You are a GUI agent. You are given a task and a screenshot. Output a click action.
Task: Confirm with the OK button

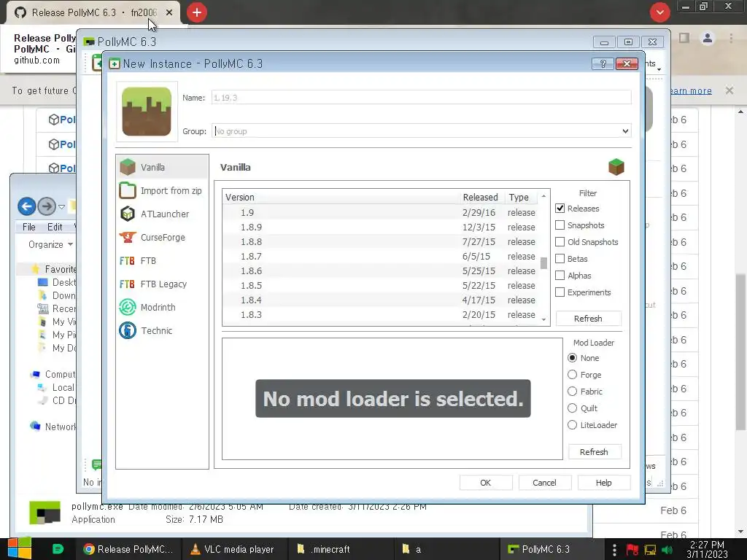click(485, 483)
